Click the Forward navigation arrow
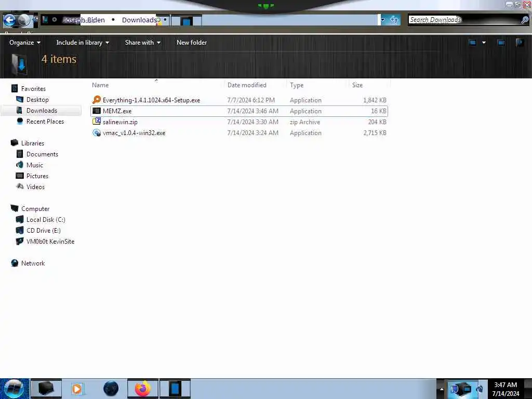Image resolution: width=532 pixels, height=399 pixels. click(24, 20)
